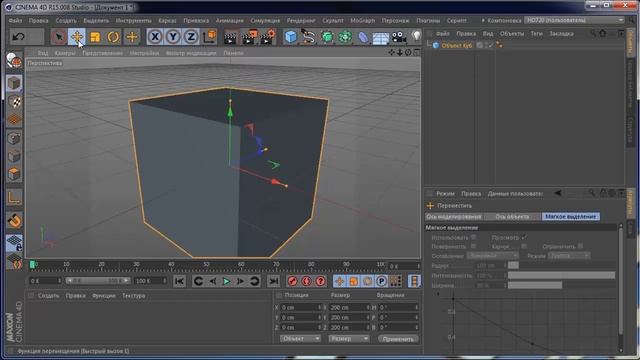Play animation forward green button
Image resolution: width=640 pixels, height=360 pixels.
(226, 281)
